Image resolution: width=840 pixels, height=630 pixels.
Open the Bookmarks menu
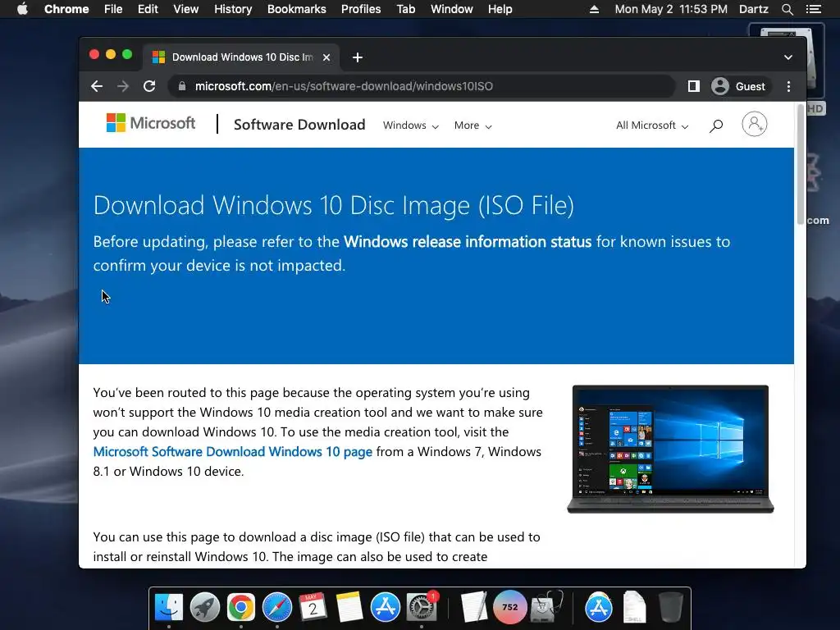[x=297, y=9]
